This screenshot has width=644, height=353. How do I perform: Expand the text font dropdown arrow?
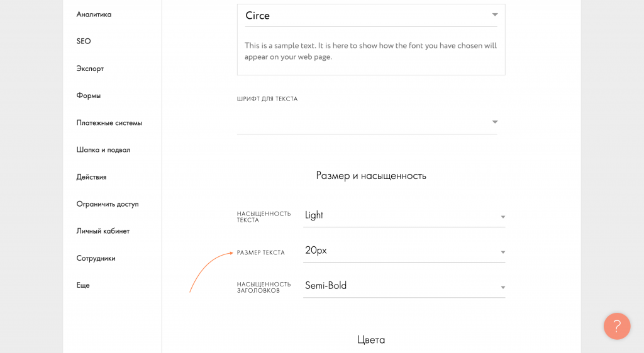coord(495,122)
